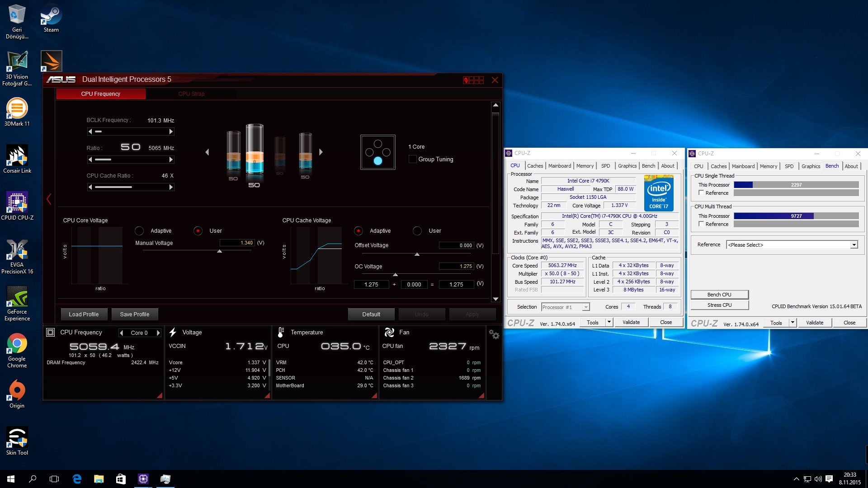Screen dimensions: 868x488
Task: Open the ASUS monitor settings gear icon
Action: (494, 334)
